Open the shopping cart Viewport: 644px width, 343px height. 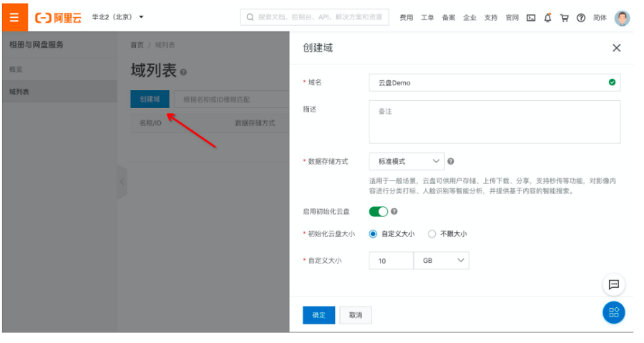564,18
